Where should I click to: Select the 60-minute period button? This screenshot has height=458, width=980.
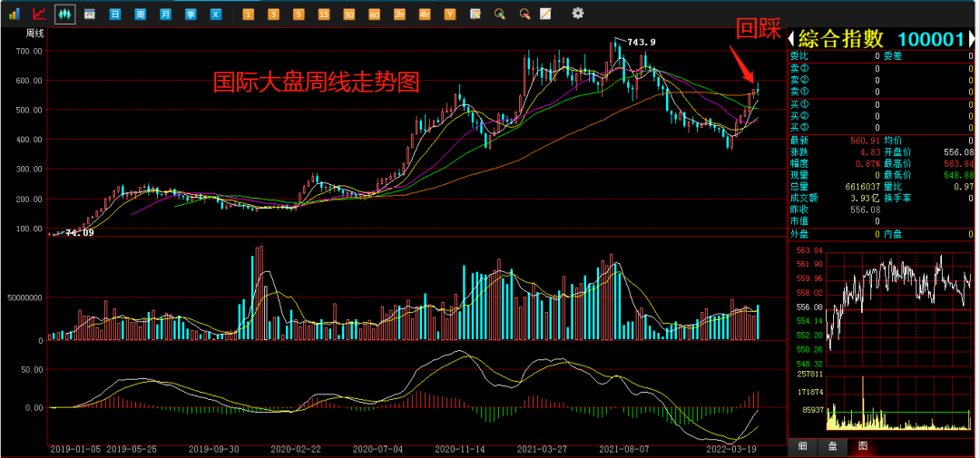click(374, 13)
